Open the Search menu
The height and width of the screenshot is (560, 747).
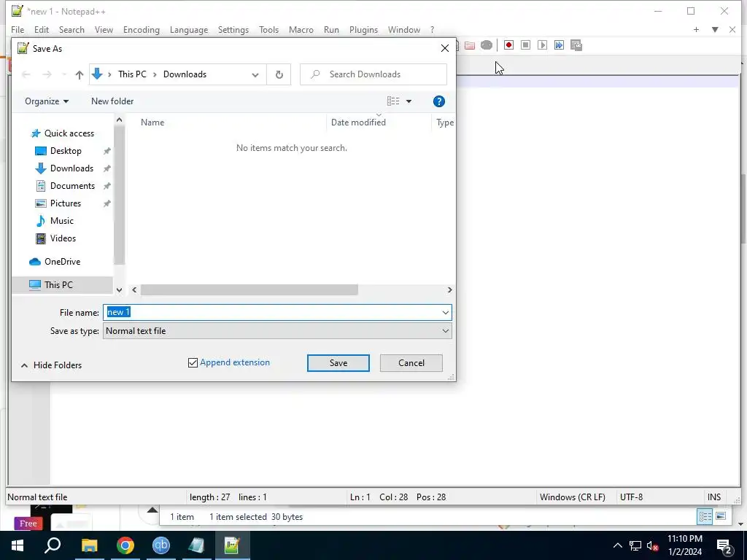[x=71, y=29]
